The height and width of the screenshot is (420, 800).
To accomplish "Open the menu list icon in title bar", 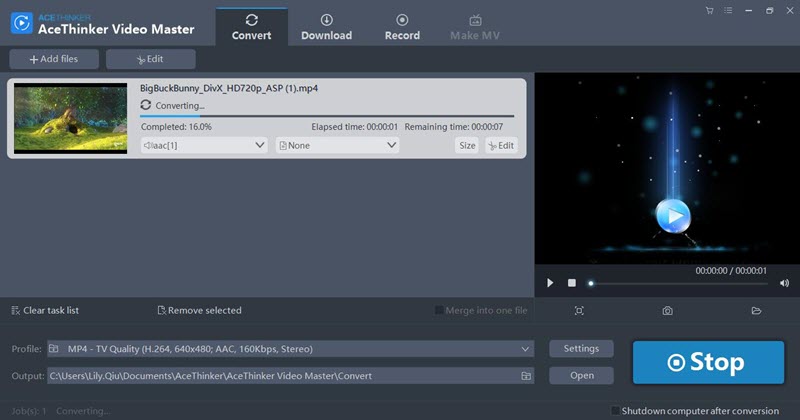I will (x=729, y=11).
